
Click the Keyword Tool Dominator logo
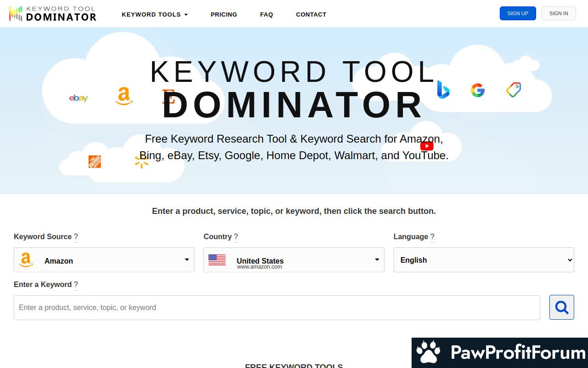[53, 14]
